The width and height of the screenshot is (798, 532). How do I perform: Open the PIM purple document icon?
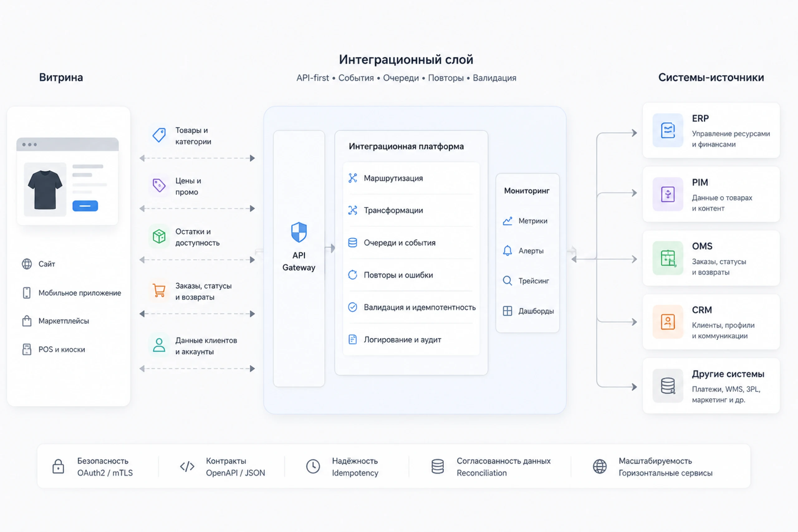point(668,194)
